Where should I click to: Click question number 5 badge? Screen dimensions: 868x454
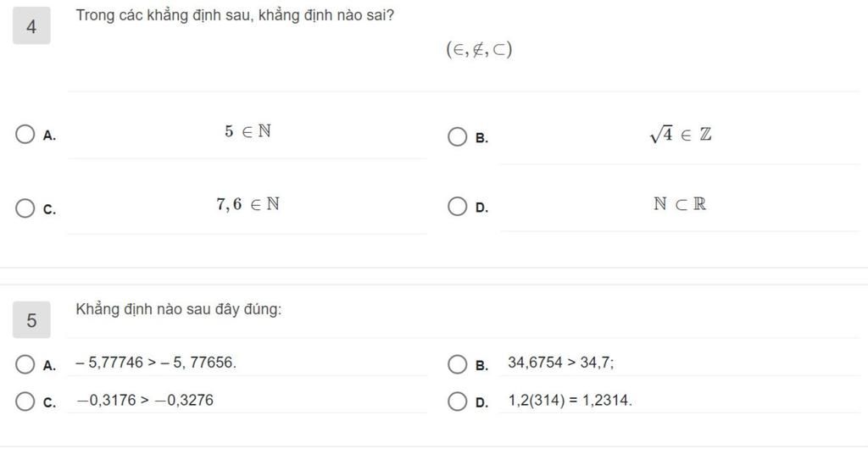point(31,319)
